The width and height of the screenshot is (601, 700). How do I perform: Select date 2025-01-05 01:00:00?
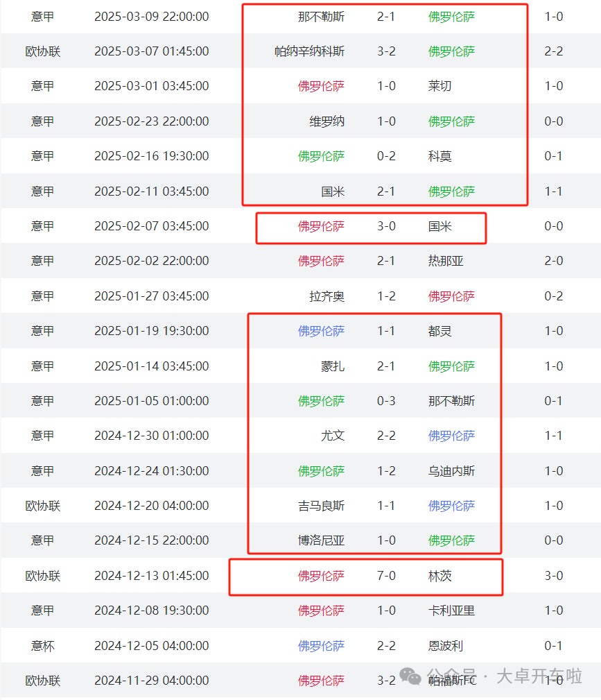point(152,401)
